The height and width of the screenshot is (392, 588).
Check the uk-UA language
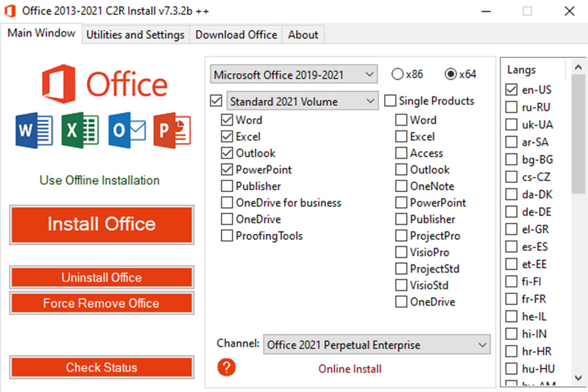(511, 125)
